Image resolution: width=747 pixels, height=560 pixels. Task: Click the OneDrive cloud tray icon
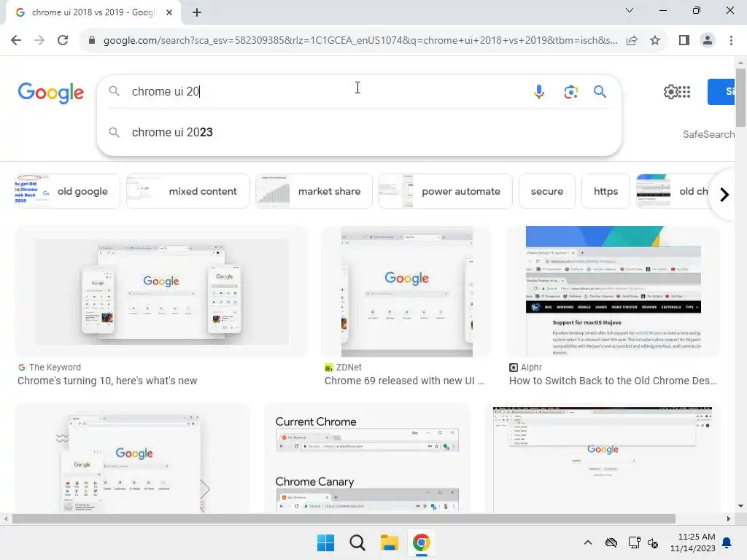(x=611, y=542)
